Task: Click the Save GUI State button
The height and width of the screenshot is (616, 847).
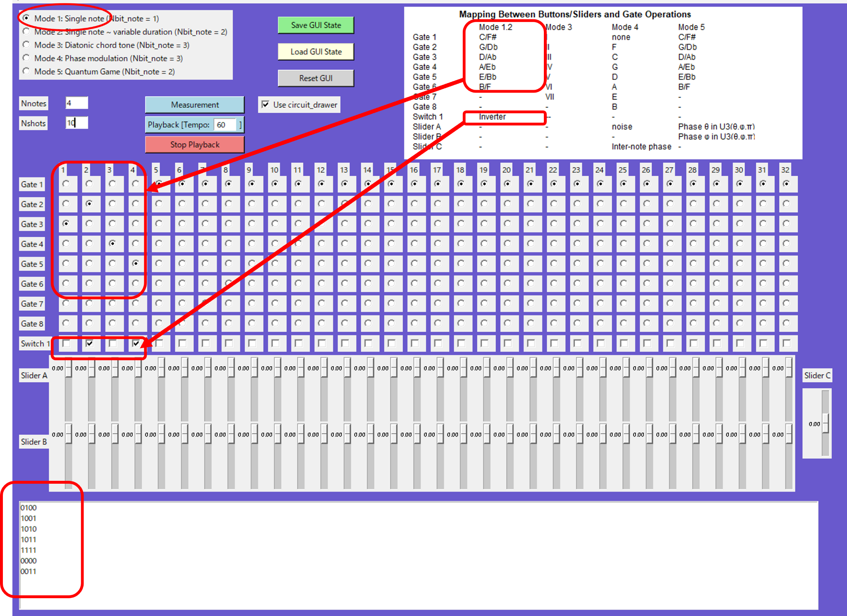Action: click(316, 25)
